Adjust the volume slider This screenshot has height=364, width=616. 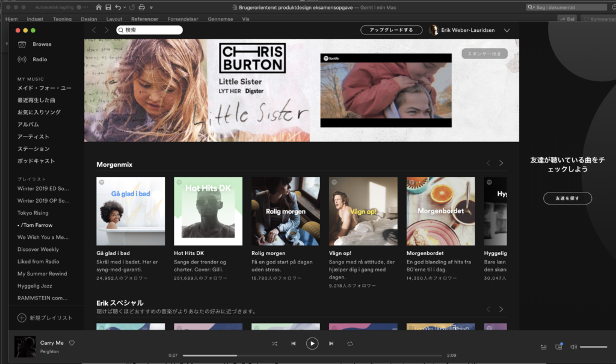[594, 347]
